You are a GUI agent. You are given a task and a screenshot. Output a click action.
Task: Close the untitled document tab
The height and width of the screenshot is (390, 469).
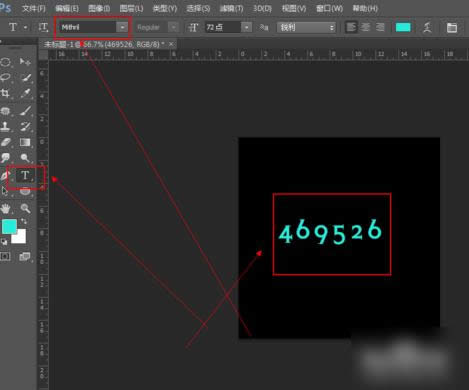click(x=171, y=44)
